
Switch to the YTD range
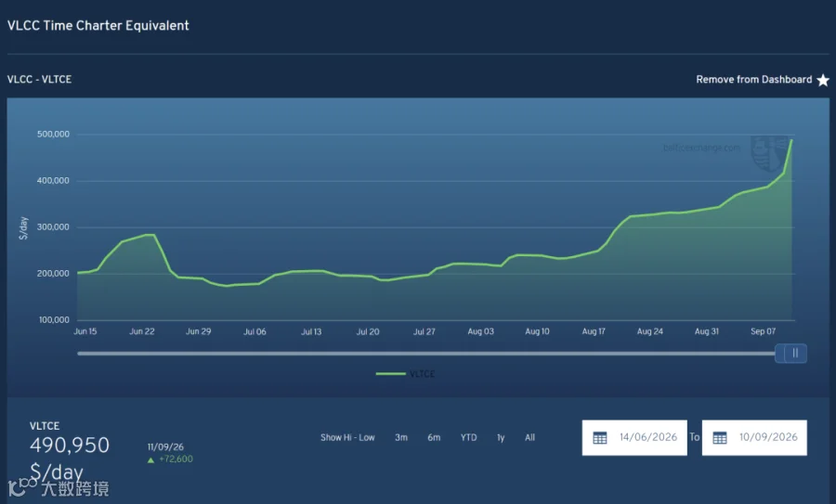469,437
